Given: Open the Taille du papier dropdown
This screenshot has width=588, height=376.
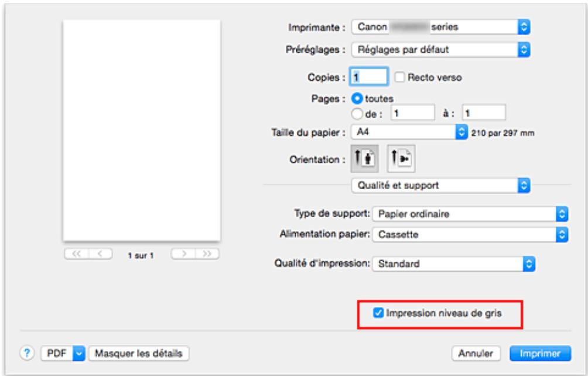Looking at the screenshot, I should (409, 132).
